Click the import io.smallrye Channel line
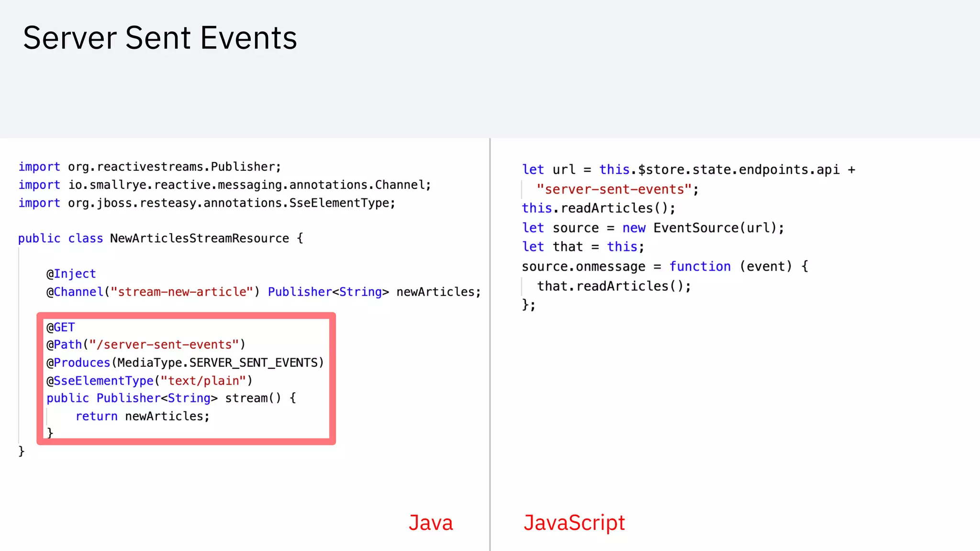The height and width of the screenshot is (551, 980). [x=225, y=185]
